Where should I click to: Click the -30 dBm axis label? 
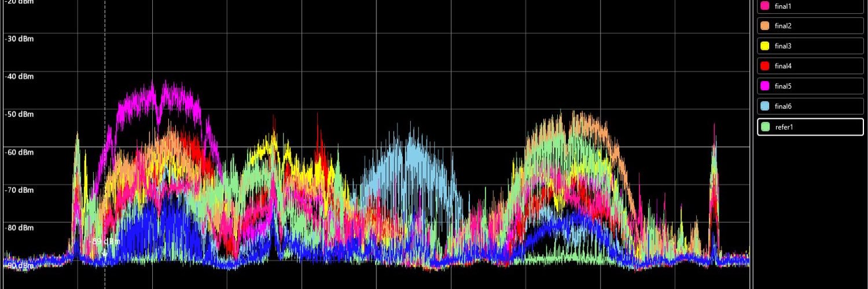[19, 39]
